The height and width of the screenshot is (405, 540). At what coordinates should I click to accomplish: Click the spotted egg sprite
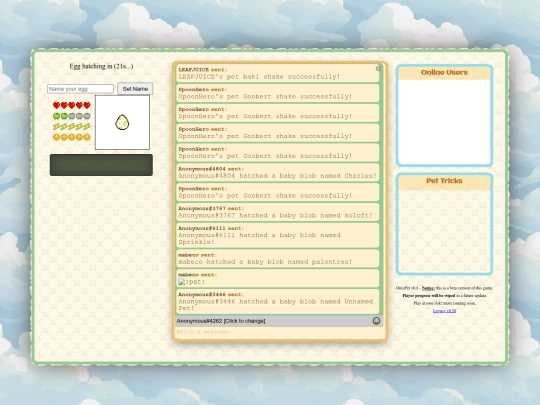pos(122,122)
